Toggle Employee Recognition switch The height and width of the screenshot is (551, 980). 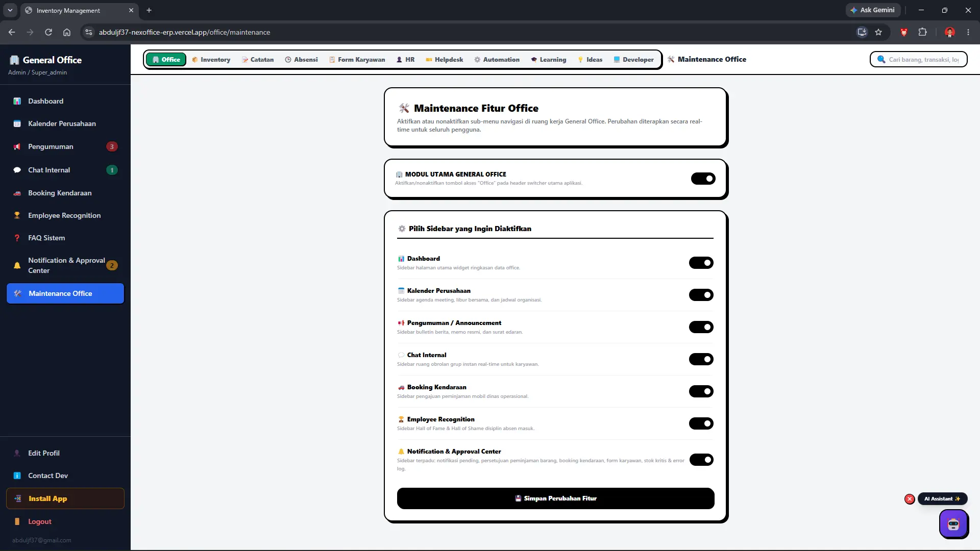click(x=701, y=423)
